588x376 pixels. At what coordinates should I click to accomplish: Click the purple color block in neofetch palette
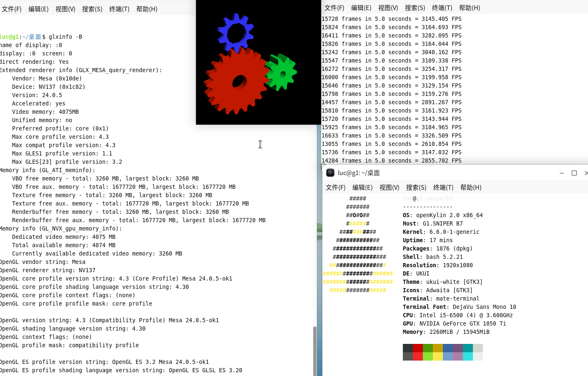[x=458, y=348]
